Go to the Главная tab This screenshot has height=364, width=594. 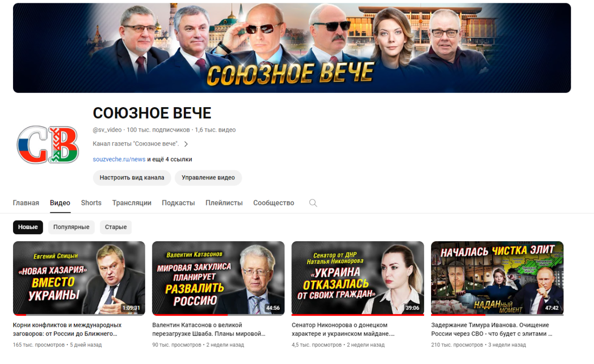tap(26, 203)
